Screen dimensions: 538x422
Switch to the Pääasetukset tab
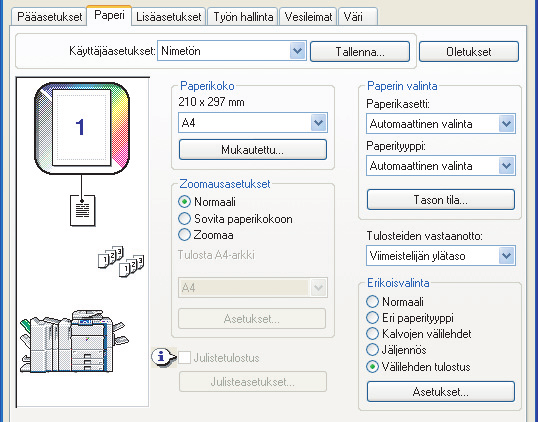pos(49,17)
